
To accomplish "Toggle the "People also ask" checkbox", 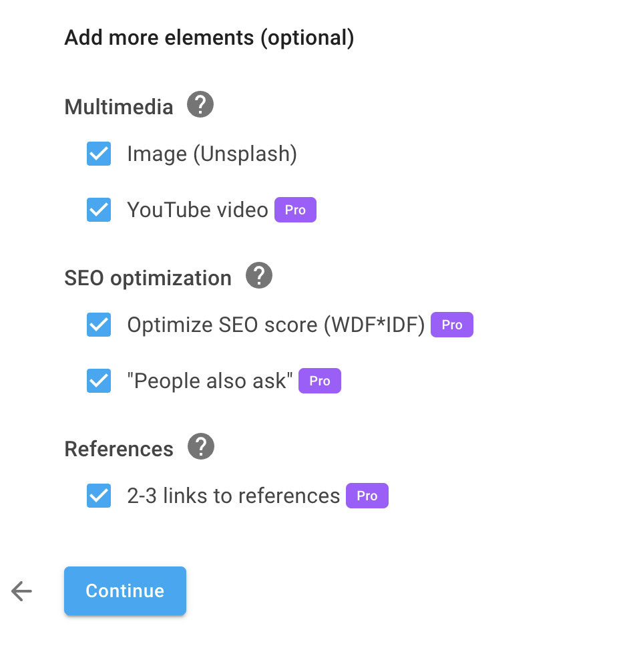I will point(98,381).
